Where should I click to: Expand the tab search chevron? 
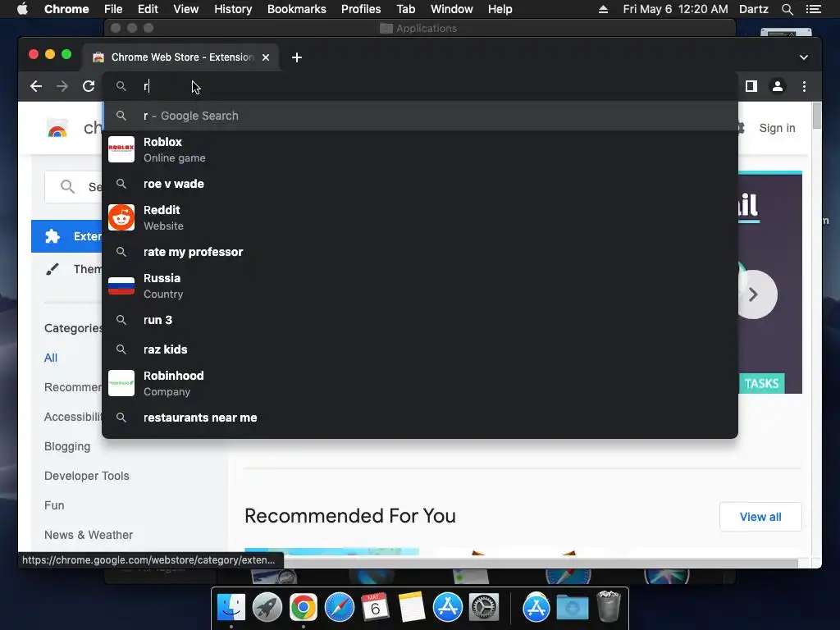click(x=804, y=57)
